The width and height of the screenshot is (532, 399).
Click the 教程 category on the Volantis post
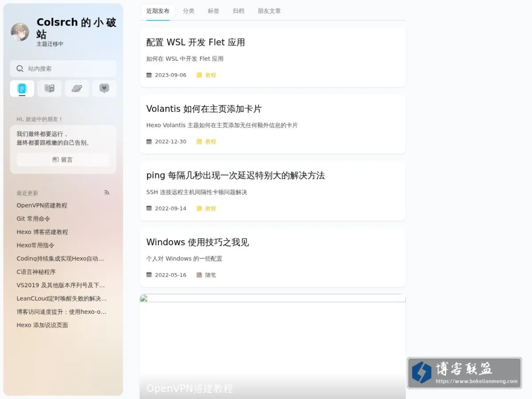(211, 142)
